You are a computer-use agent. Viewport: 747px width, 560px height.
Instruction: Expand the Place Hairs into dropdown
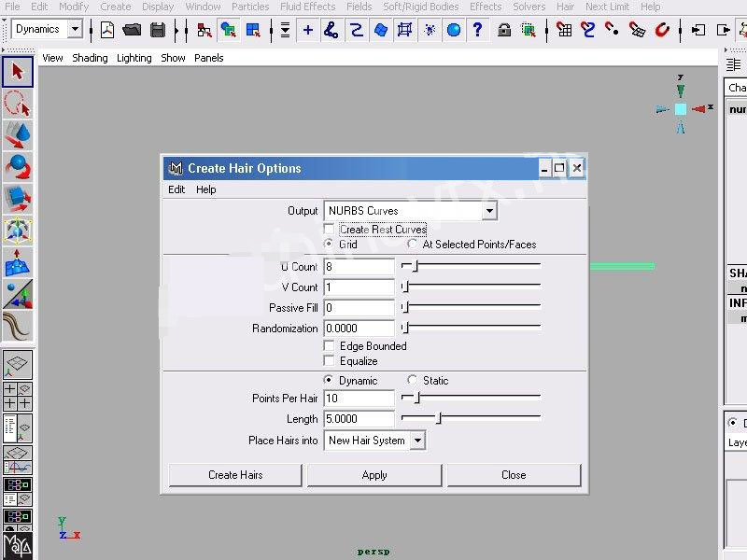[x=416, y=441]
